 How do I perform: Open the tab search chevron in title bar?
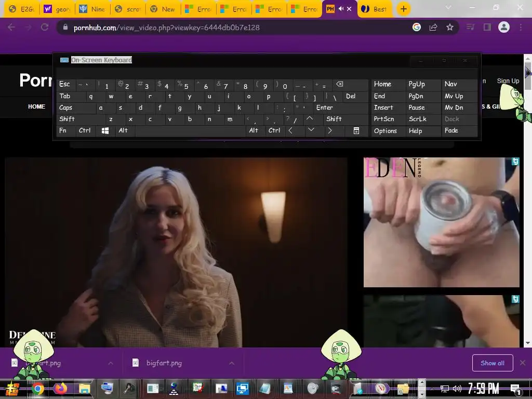[x=448, y=7]
